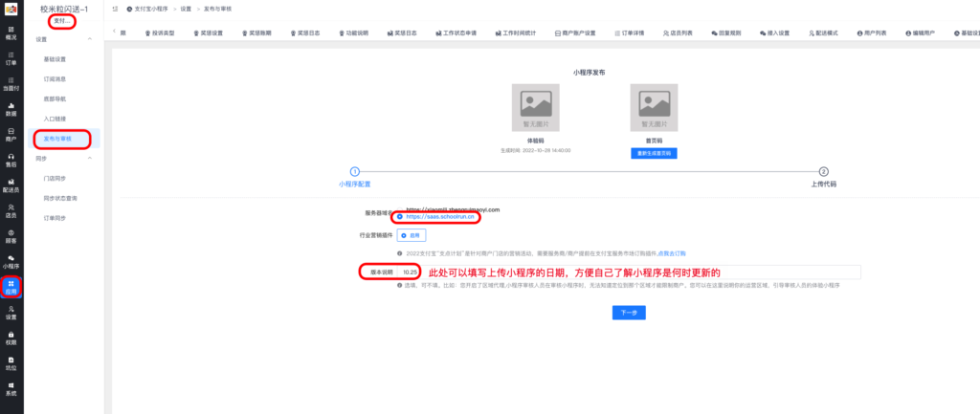Switch to the 接入设置 tab
Image resolution: width=980 pixels, height=414 pixels.
(x=774, y=32)
